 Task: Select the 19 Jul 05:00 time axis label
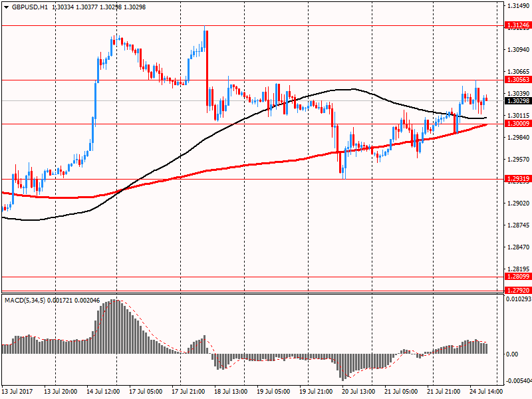tap(273, 392)
